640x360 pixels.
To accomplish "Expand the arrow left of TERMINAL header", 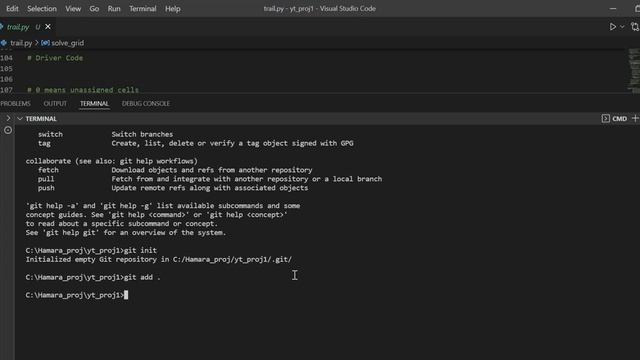I will (8, 118).
